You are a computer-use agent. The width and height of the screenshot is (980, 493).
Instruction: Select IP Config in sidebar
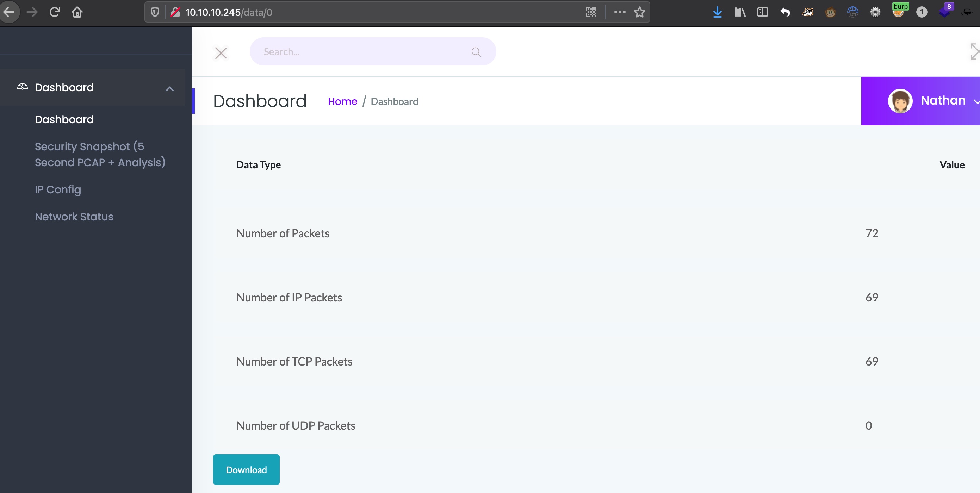click(58, 189)
